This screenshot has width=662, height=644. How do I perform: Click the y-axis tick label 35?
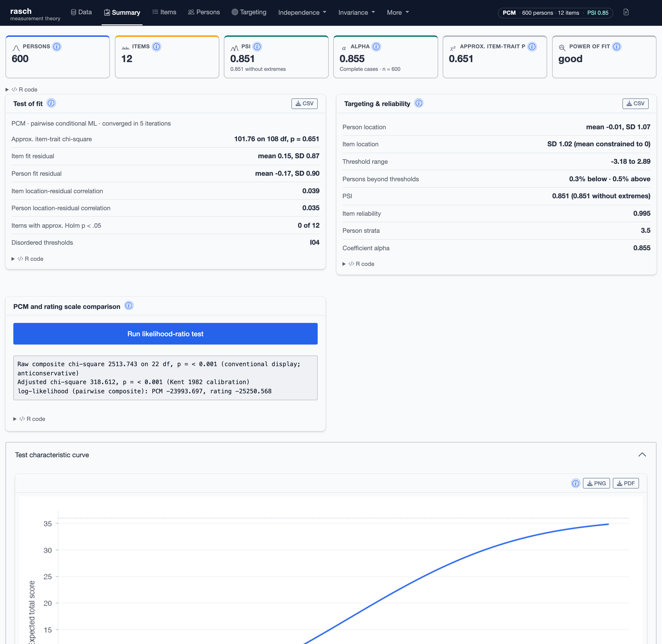(x=48, y=524)
